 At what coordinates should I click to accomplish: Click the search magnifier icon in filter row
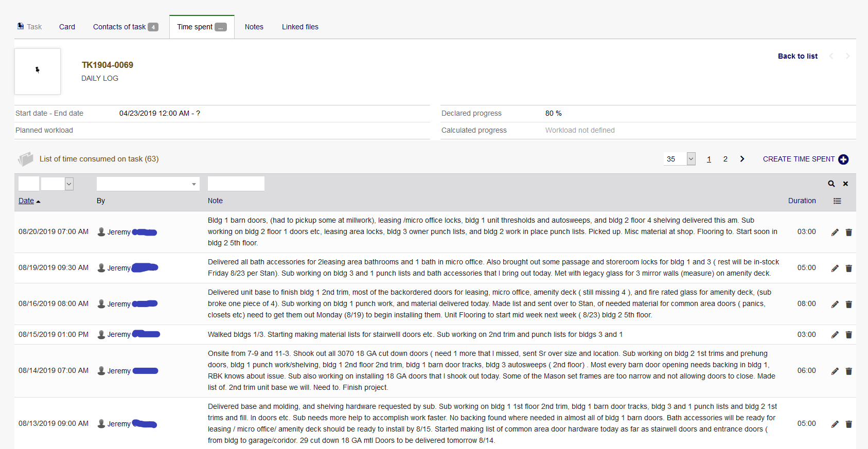(x=831, y=184)
